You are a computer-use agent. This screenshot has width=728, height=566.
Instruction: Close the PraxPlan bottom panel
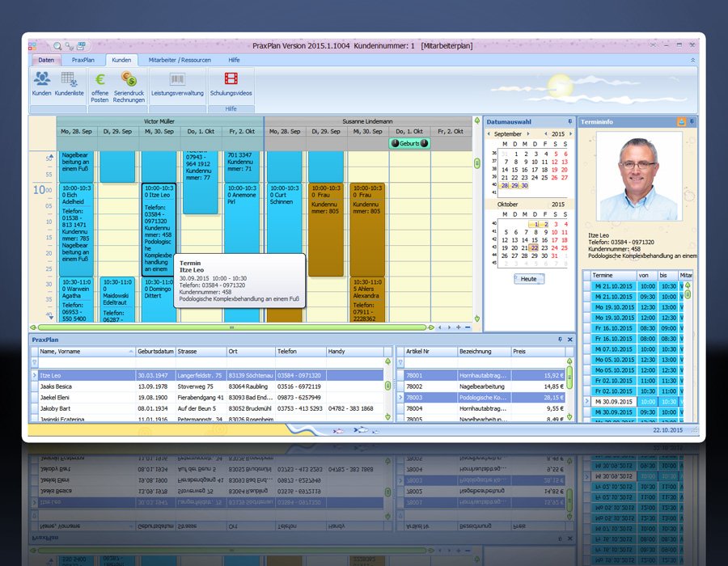pyautogui.click(x=570, y=340)
